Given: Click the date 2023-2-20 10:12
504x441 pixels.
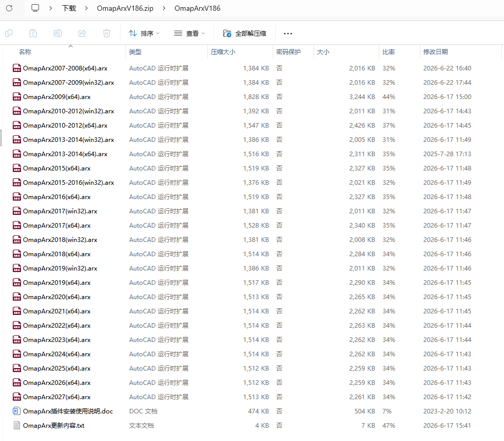Looking at the screenshot, I should point(447,411).
